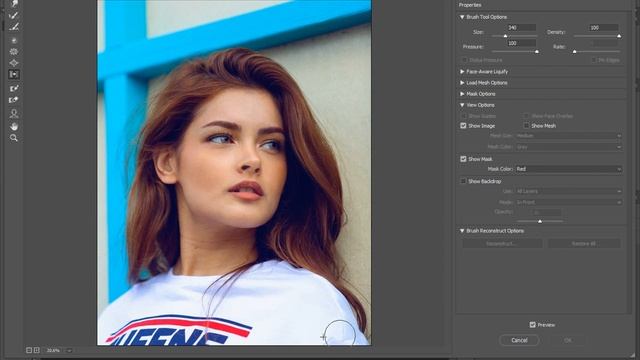Toggle the Preview checkbox
Viewport: 640px width, 360px height.
(533, 325)
